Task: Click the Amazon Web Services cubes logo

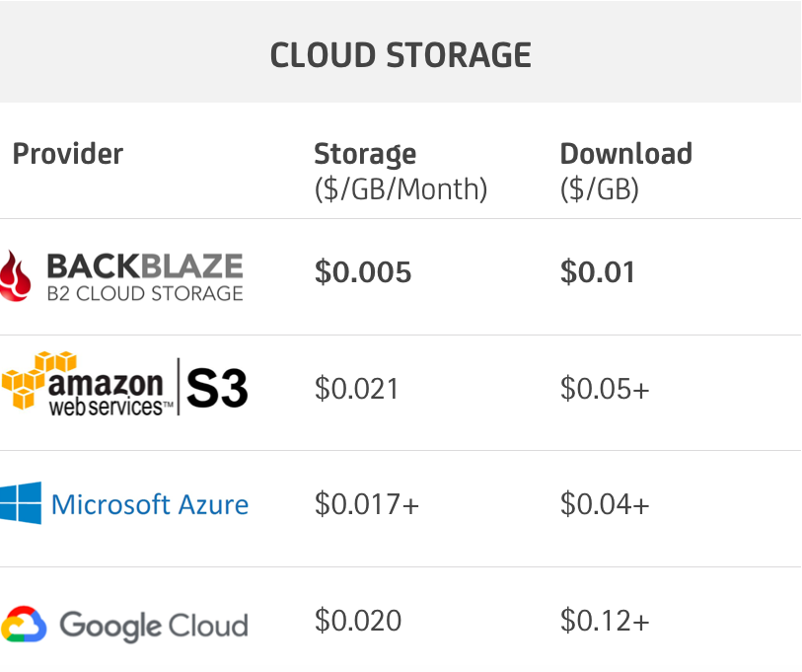Action: click(x=38, y=380)
